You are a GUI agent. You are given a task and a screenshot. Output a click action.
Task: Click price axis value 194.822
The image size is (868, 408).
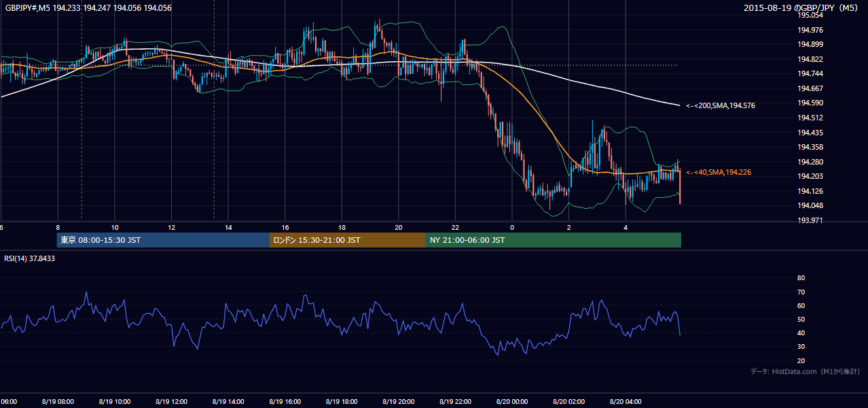[811, 59]
